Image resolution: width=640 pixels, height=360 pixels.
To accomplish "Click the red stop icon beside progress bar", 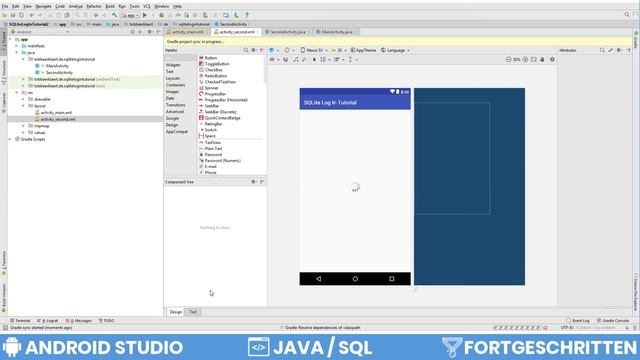I will click(x=545, y=328).
